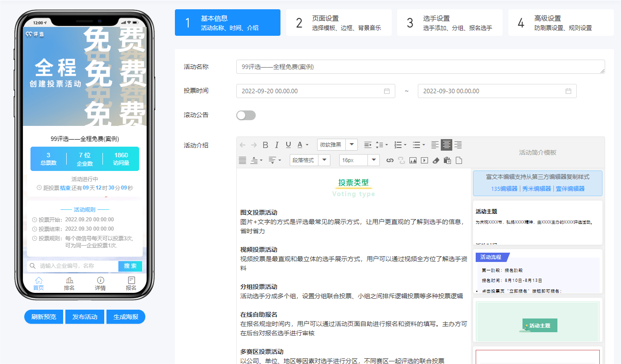This screenshot has height=364, width=621.
Task: Click the indent icon
Action: [367, 145]
